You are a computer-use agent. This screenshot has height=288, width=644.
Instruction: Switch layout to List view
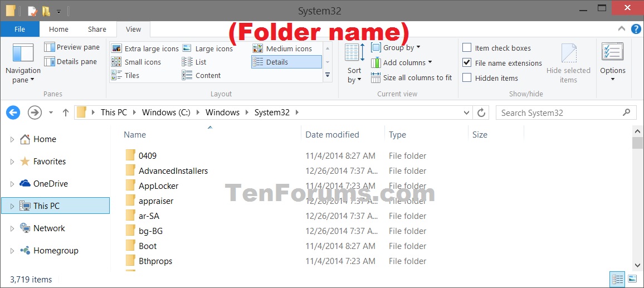tap(194, 62)
